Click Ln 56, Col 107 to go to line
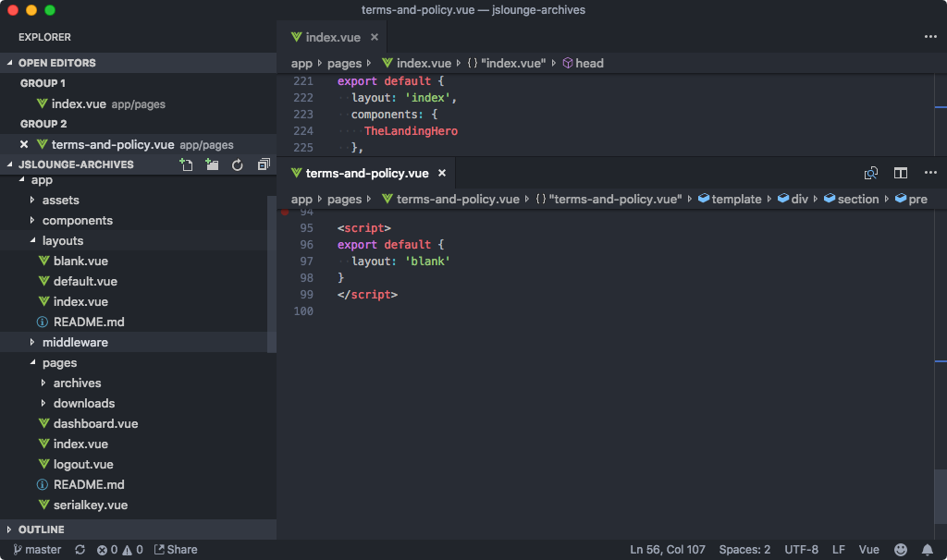The width and height of the screenshot is (947, 560). [668, 549]
